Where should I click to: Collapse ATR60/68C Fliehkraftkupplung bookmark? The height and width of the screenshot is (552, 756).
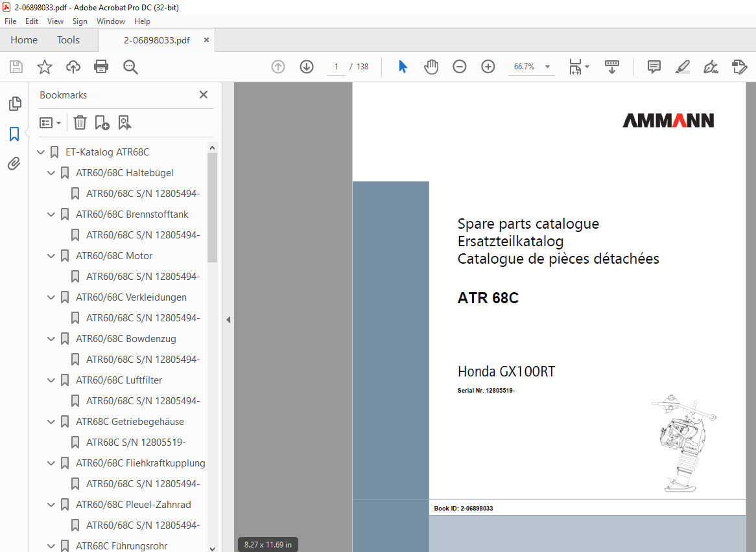point(51,463)
